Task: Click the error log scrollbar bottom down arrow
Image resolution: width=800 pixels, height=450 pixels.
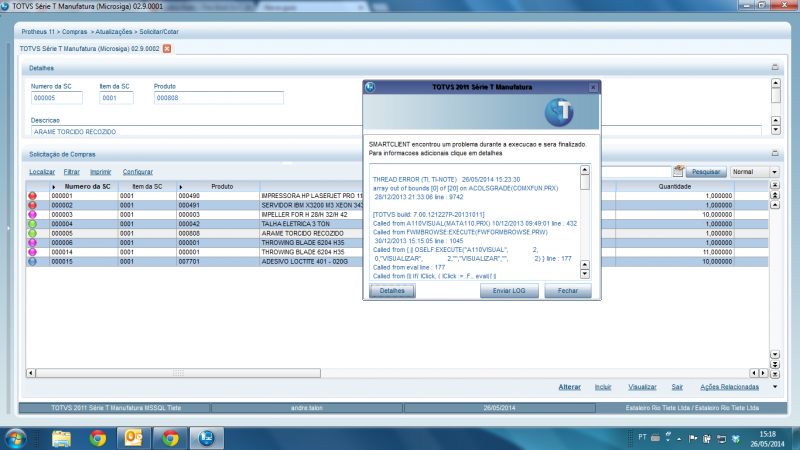Action: point(585,274)
